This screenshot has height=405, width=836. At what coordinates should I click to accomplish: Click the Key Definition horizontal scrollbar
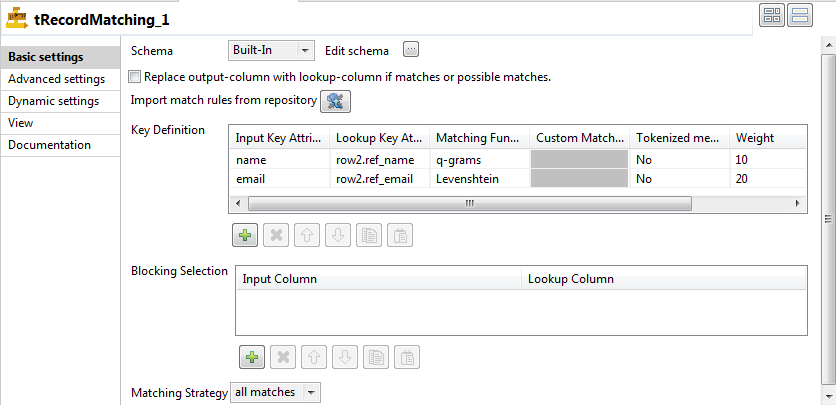469,203
